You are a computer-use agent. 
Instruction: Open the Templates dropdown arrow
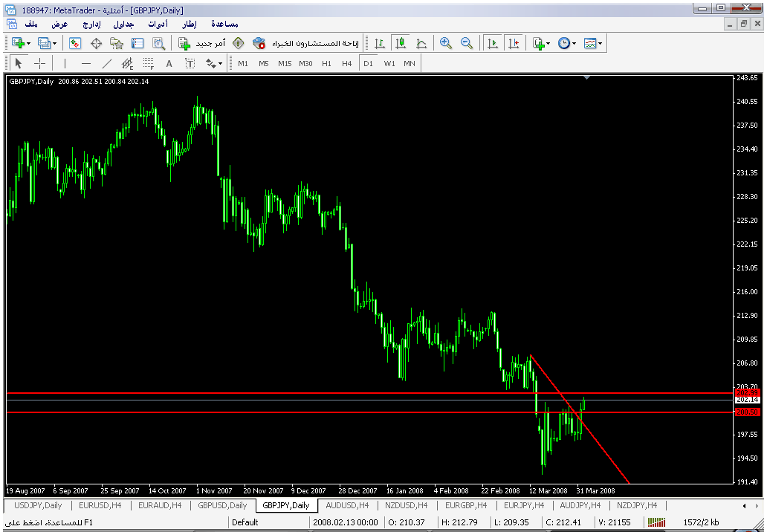[601, 44]
